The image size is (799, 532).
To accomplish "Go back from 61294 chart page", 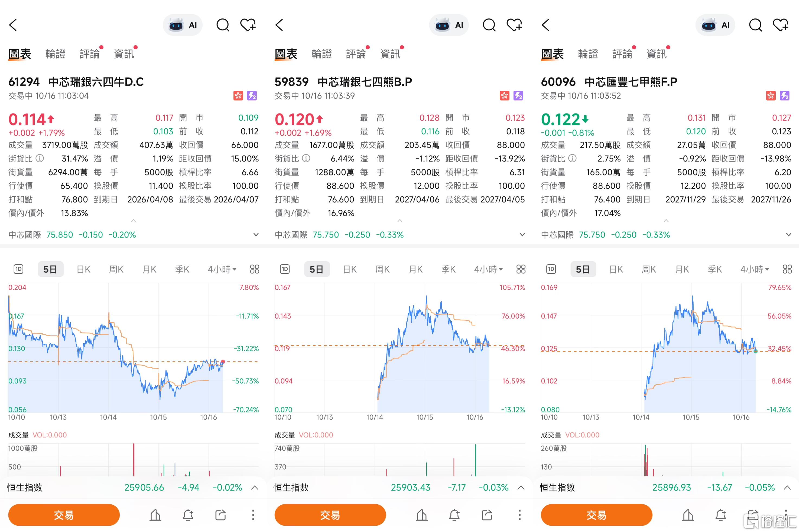I will click(x=13, y=25).
